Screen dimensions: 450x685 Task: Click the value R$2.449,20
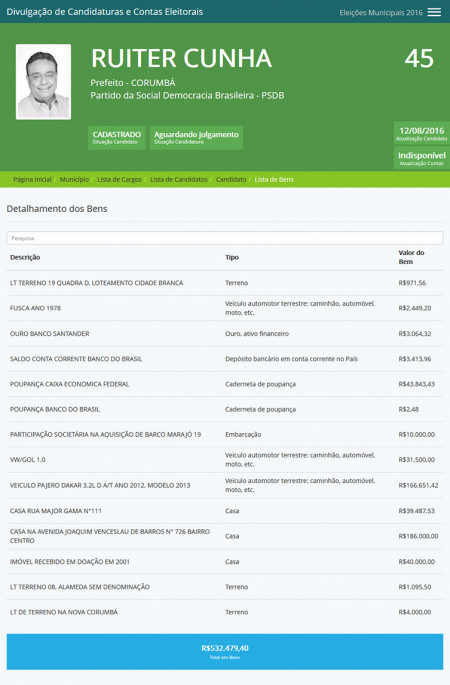pos(415,308)
